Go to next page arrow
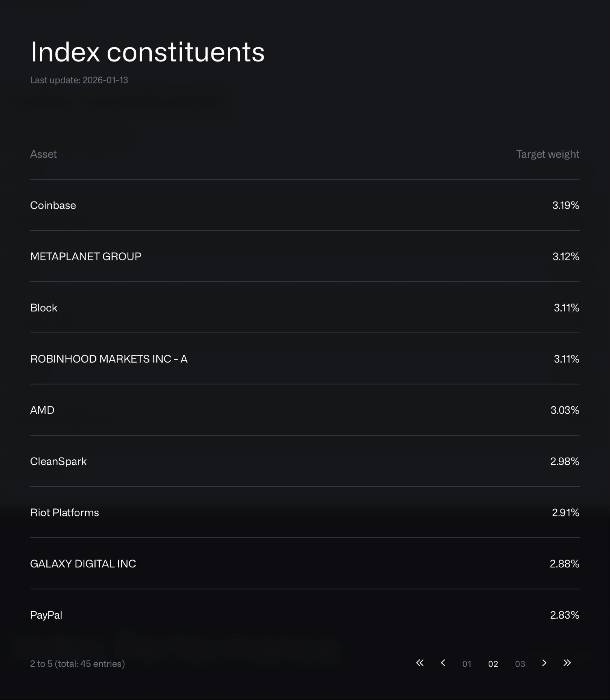 (x=544, y=663)
